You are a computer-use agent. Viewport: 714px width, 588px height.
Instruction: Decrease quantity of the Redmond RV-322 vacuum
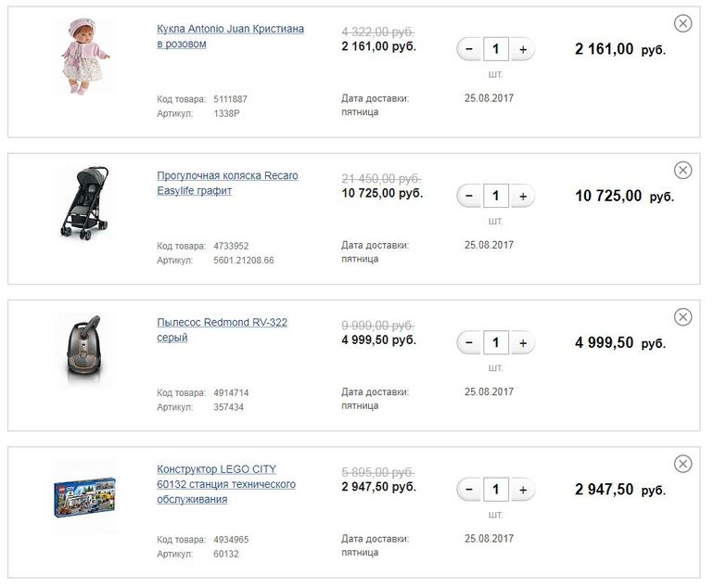click(469, 343)
